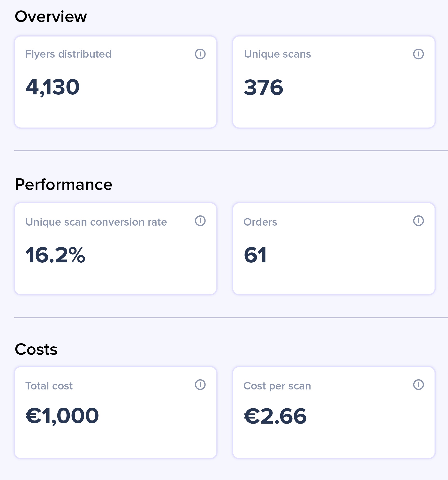Screen dimensions: 448x480
Task: Select the Unique scans card
Action: [x=334, y=82]
